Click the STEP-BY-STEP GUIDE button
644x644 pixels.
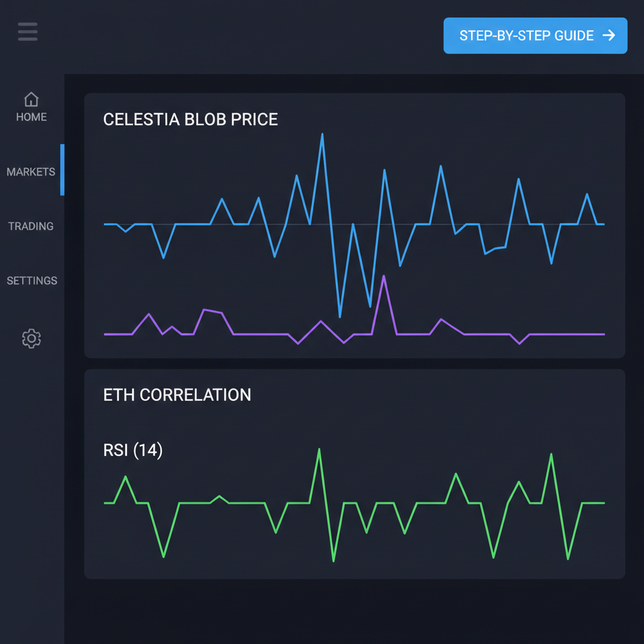pos(535,36)
